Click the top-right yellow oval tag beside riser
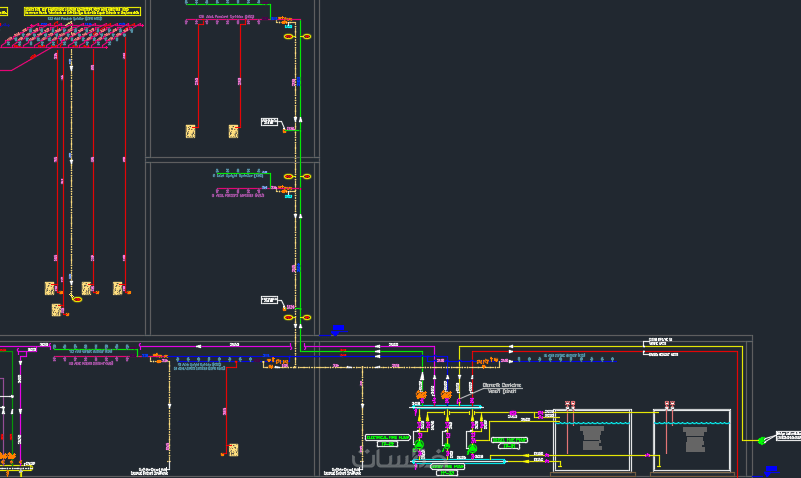This screenshot has width=801, height=478. tap(307, 37)
